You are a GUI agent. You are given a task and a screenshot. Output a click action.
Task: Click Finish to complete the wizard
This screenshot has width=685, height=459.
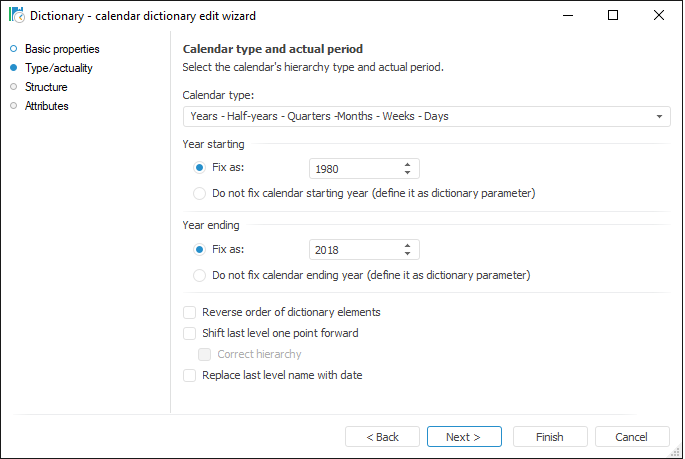click(x=550, y=437)
